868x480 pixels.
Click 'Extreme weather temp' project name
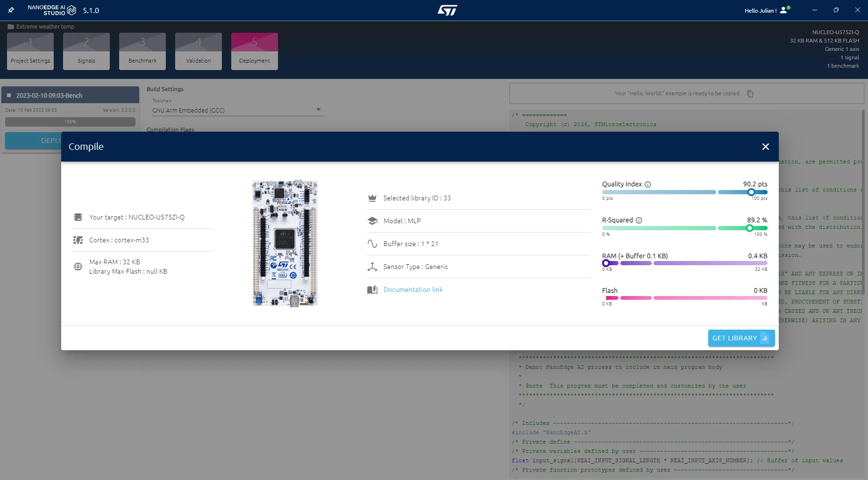click(x=45, y=27)
